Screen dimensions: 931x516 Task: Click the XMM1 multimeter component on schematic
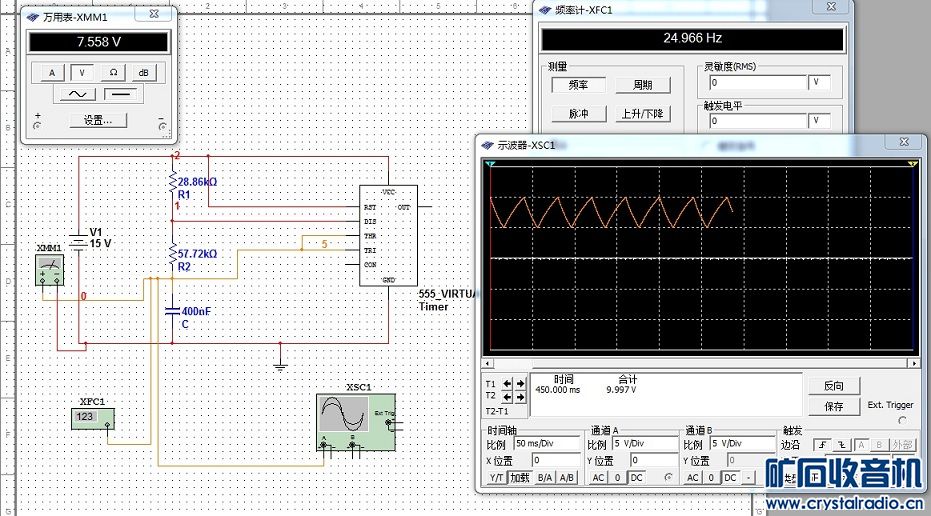[x=50, y=267]
